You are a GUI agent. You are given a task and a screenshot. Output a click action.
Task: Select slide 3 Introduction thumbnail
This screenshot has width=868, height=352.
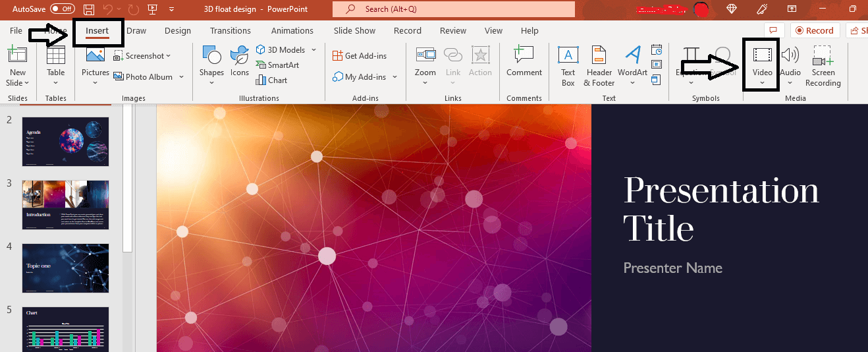point(65,205)
